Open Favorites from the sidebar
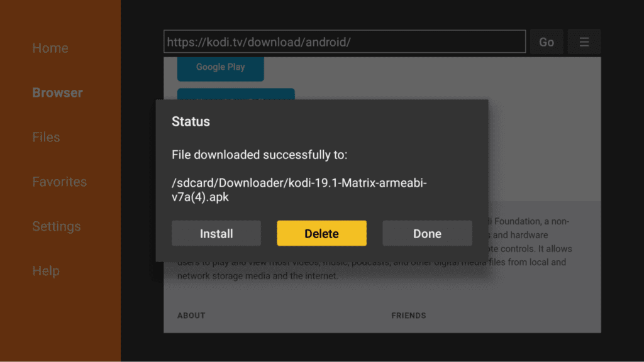 click(59, 182)
